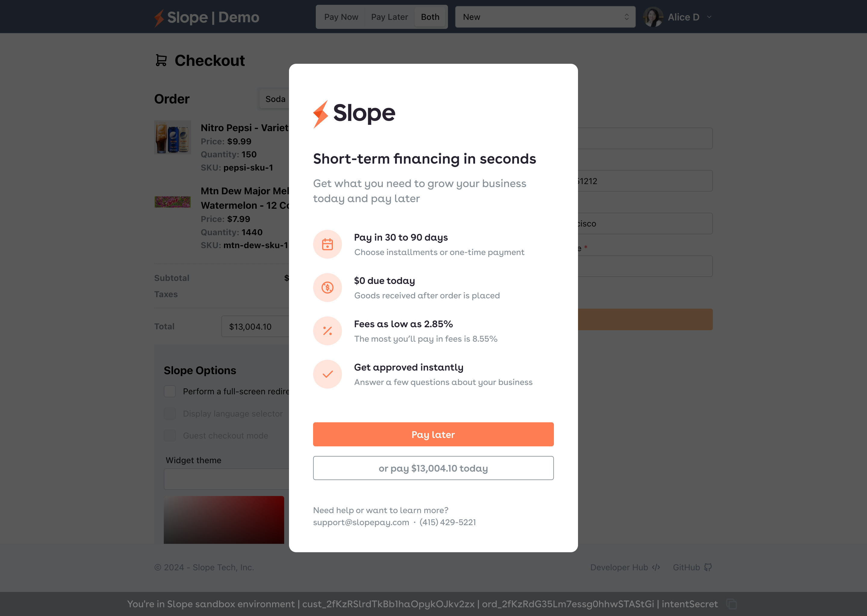Pick a color in the red gradient picker
867x616 pixels.
coord(224,519)
